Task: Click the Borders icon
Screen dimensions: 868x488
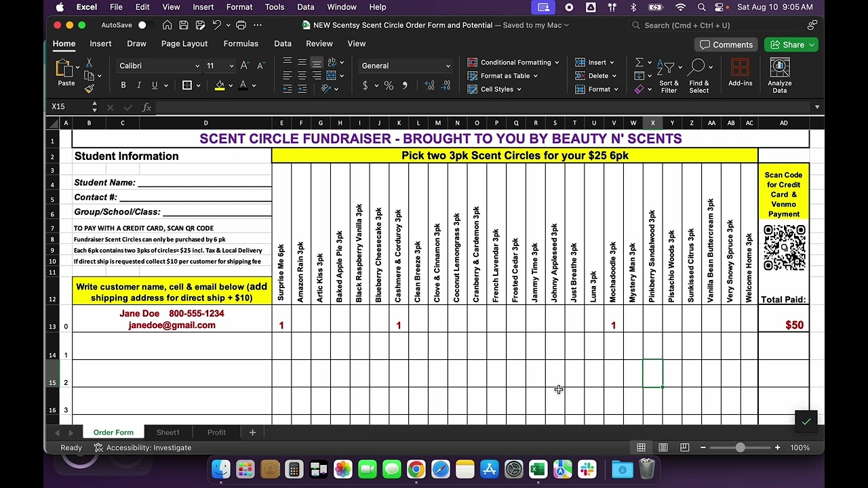Action: click(187, 85)
